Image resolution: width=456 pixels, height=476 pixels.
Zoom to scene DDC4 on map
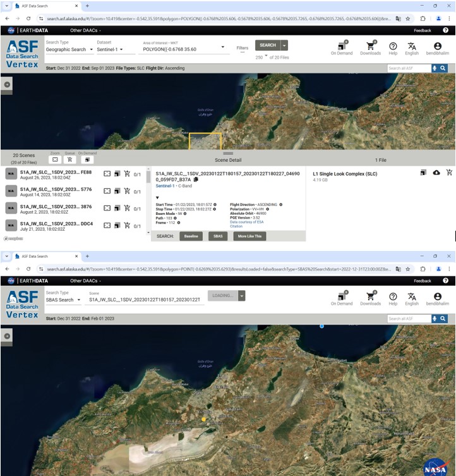(x=107, y=226)
